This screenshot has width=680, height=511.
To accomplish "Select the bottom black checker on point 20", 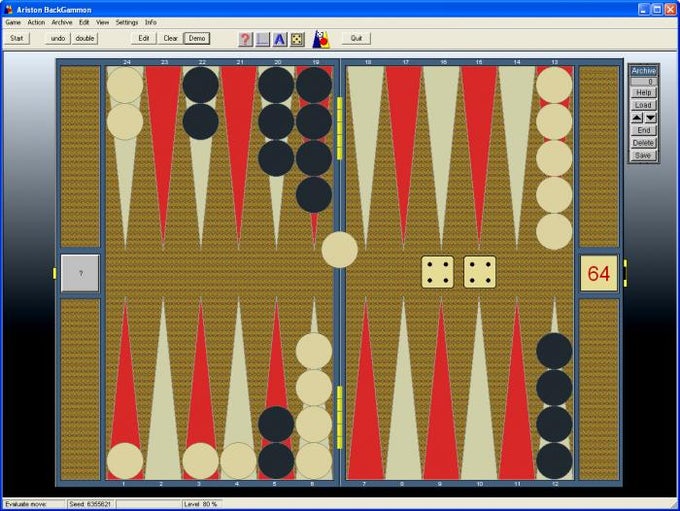I will point(276,158).
